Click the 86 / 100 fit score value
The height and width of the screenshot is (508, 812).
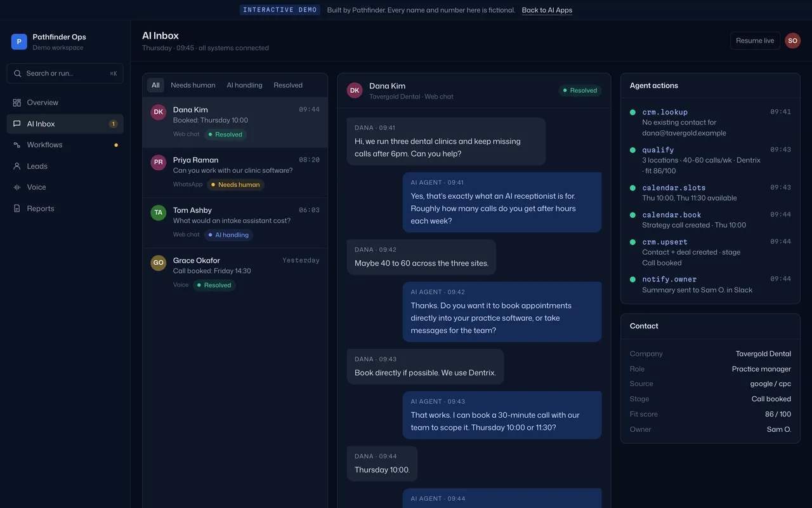pyautogui.click(x=778, y=414)
